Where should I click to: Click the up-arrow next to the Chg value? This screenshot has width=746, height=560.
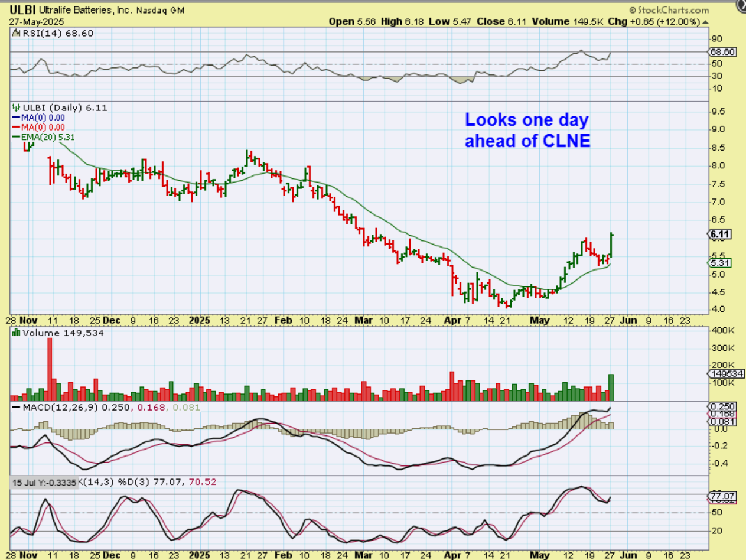705,22
